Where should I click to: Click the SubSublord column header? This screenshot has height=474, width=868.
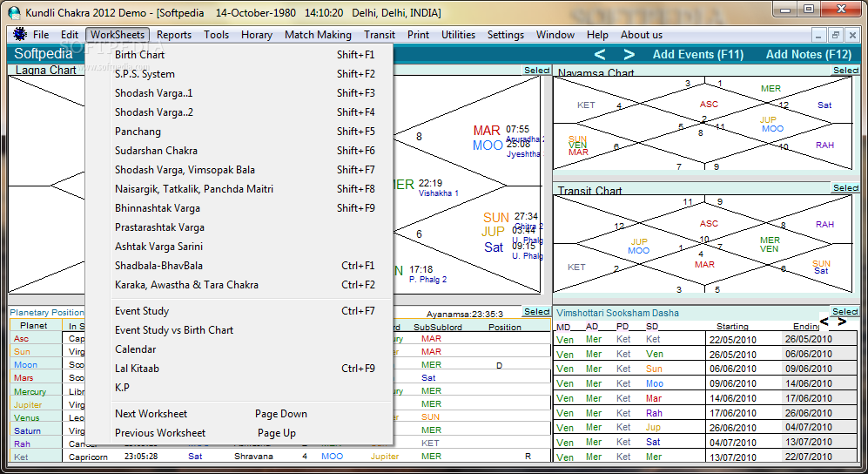(437, 328)
